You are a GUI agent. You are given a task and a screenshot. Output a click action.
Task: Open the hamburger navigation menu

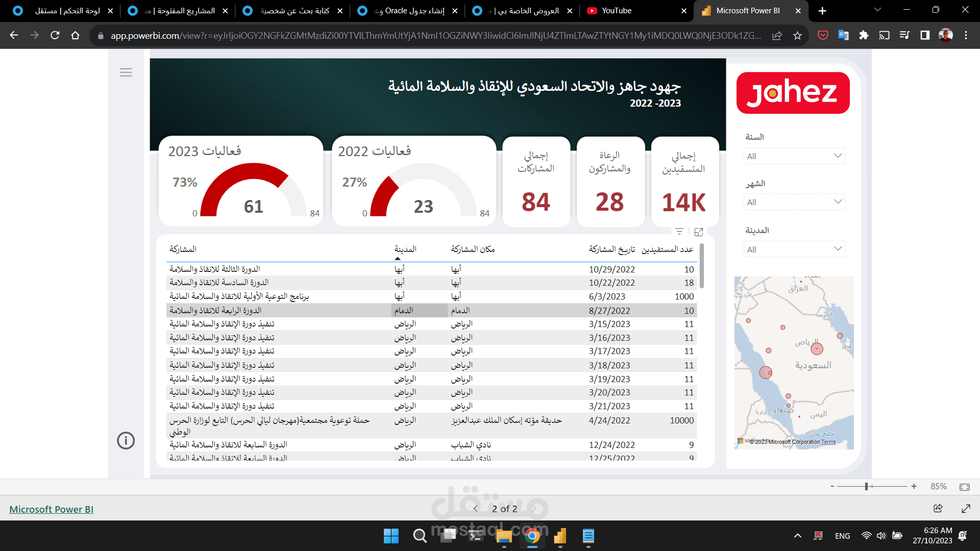126,72
